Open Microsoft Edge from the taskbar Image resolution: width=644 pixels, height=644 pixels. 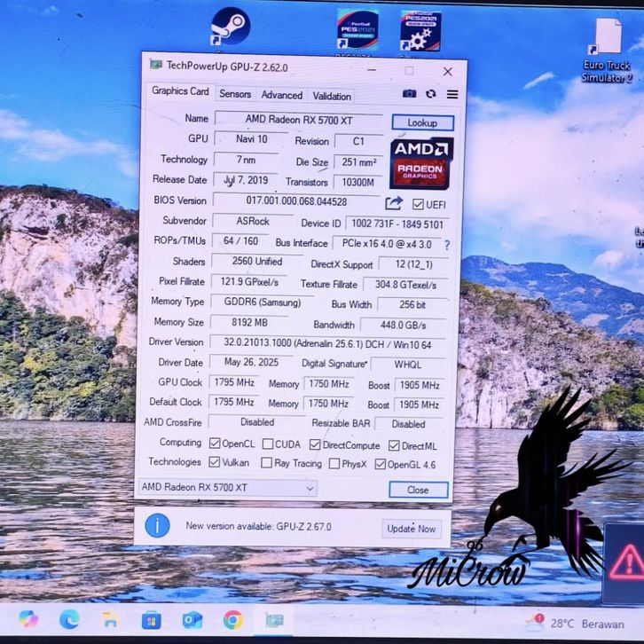(x=69, y=618)
